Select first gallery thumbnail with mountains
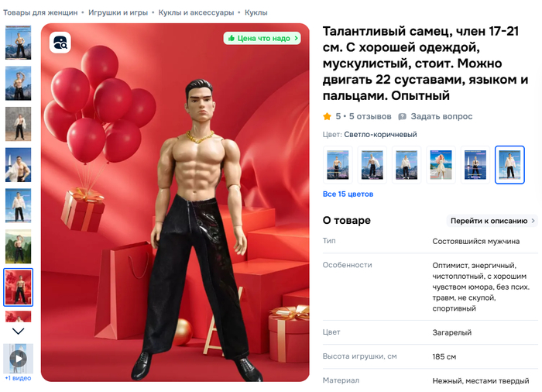The height and width of the screenshot is (392, 542). click(19, 42)
